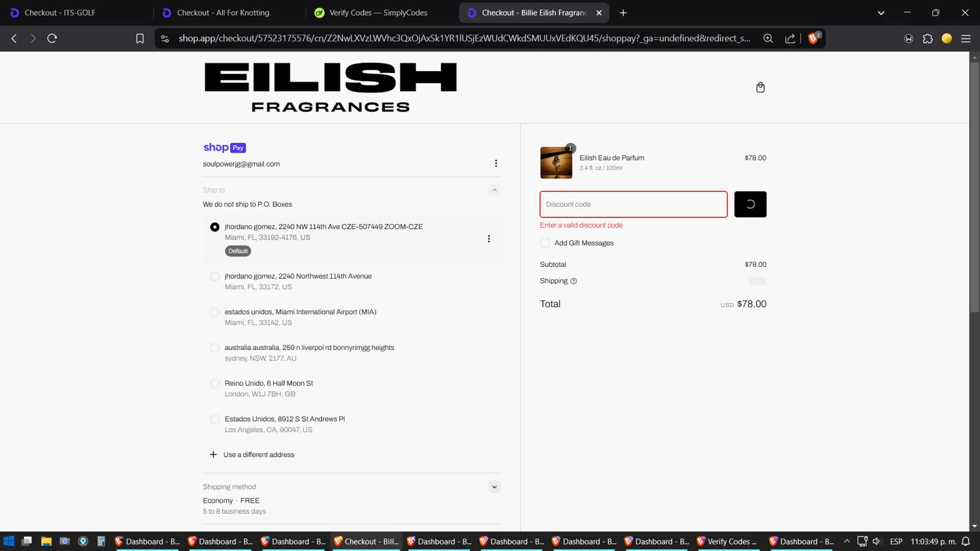The image size is (980, 551).
Task: Click the Eilish Fragrances logo
Action: [x=331, y=87]
